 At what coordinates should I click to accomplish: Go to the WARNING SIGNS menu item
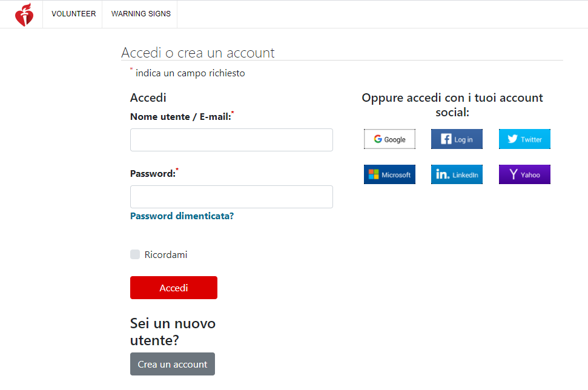click(140, 14)
